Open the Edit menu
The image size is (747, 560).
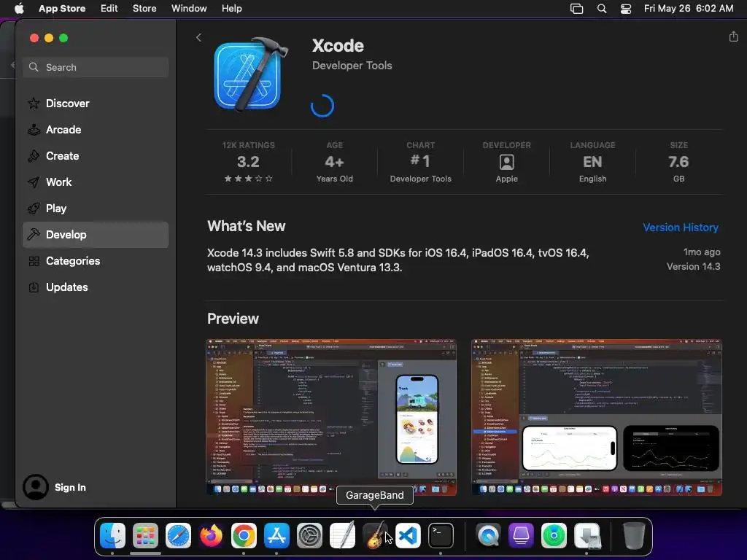pyautogui.click(x=109, y=8)
